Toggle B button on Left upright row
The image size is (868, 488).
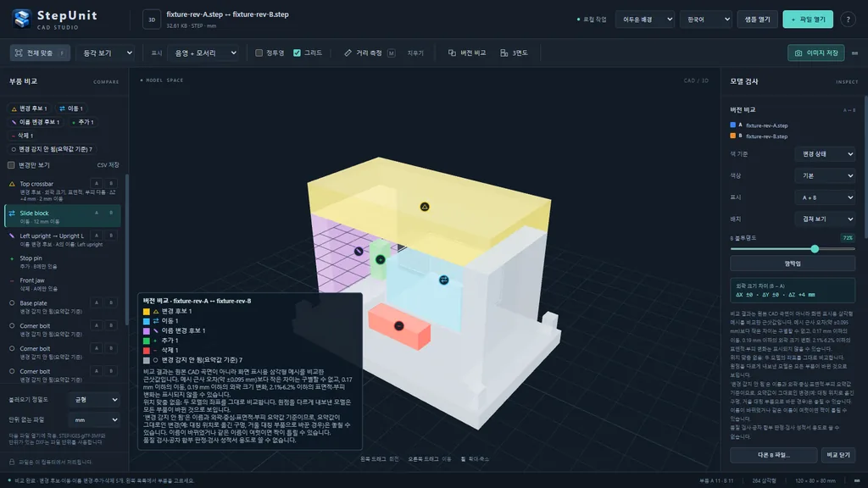pyautogui.click(x=111, y=236)
